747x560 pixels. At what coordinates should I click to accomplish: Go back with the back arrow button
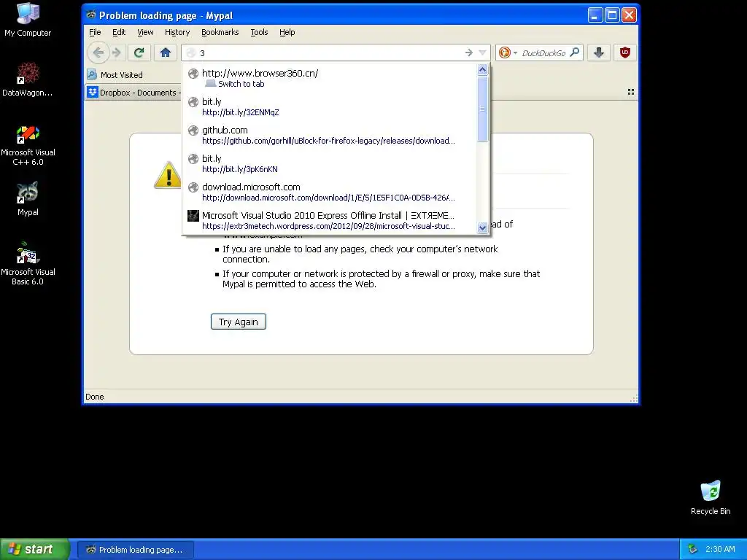(x=98, y=52)
